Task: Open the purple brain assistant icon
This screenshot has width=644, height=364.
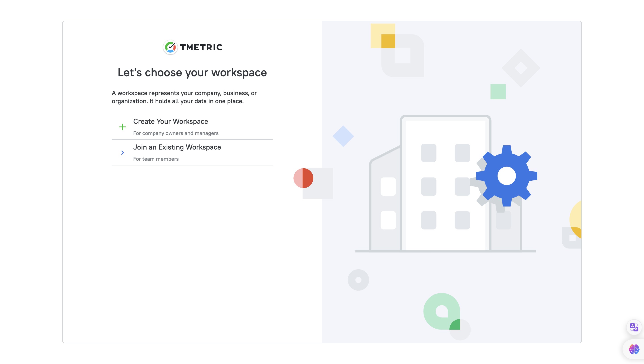Action: [634, 349]
